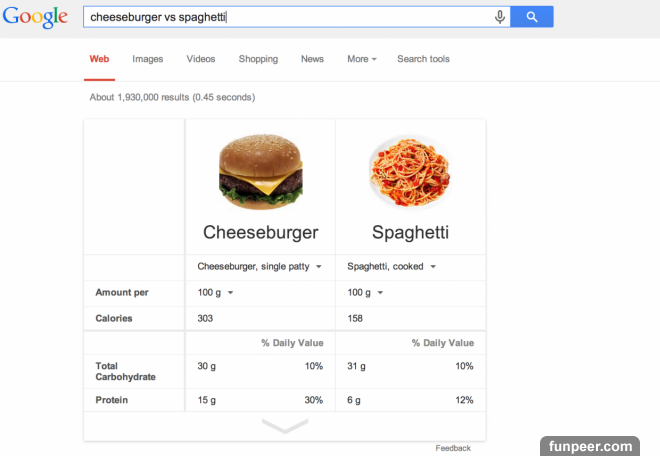This screenshot has width=660, height=456.
Task: Open the Spaghetti, cooked dropdown
Action: [x=390, y=267]
